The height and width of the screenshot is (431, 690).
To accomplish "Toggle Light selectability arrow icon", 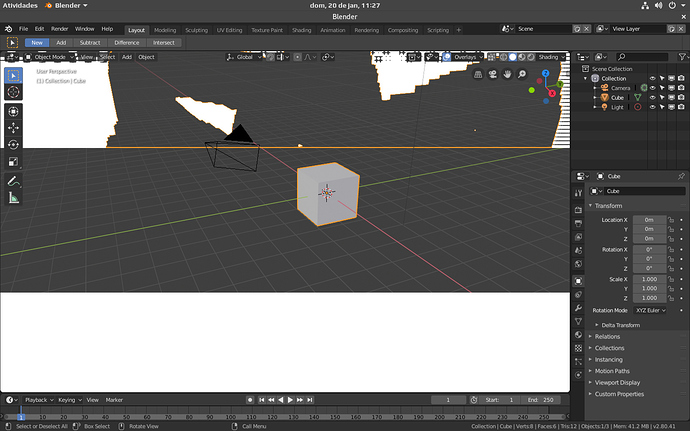I will (x=662, y=107).
